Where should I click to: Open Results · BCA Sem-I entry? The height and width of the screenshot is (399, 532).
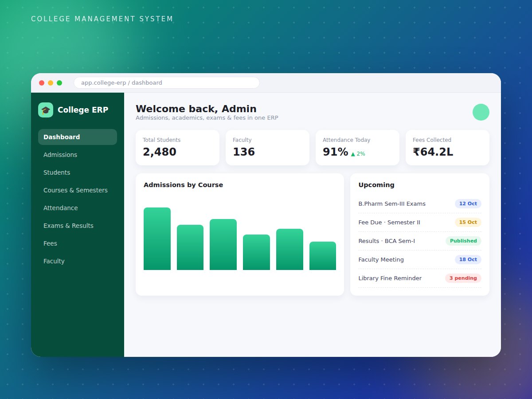pyautogui.click(x=420, y=241)
